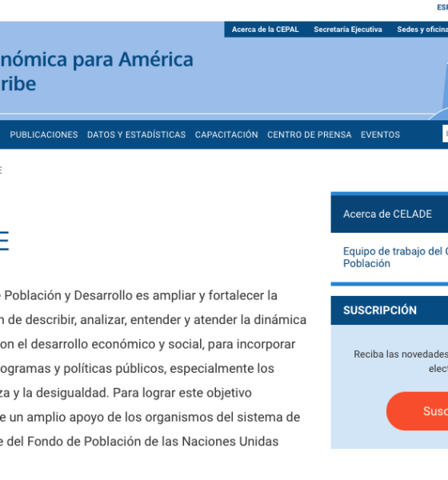Click the orange subscribe button
This screenshot has width=448, height=480.
pyautogui.click(x=417, y=411)
